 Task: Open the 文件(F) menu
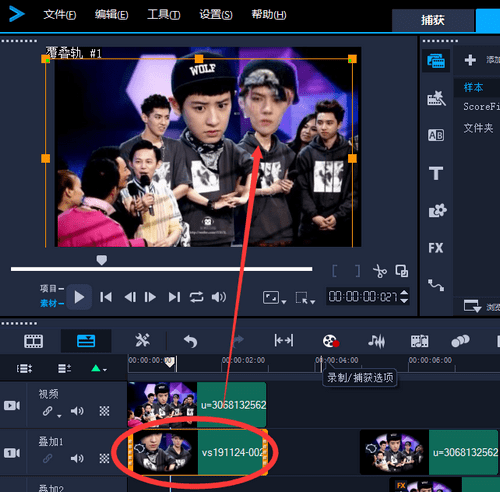[60, 15]
